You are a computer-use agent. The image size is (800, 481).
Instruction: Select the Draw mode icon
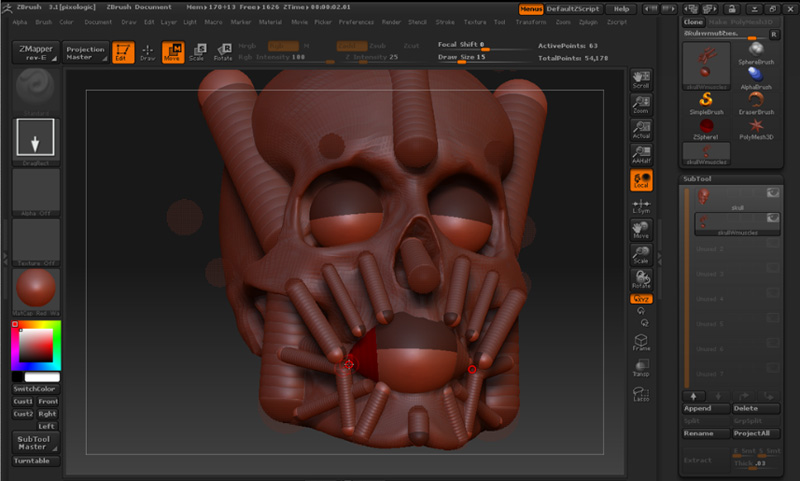[x=147, y=52]
